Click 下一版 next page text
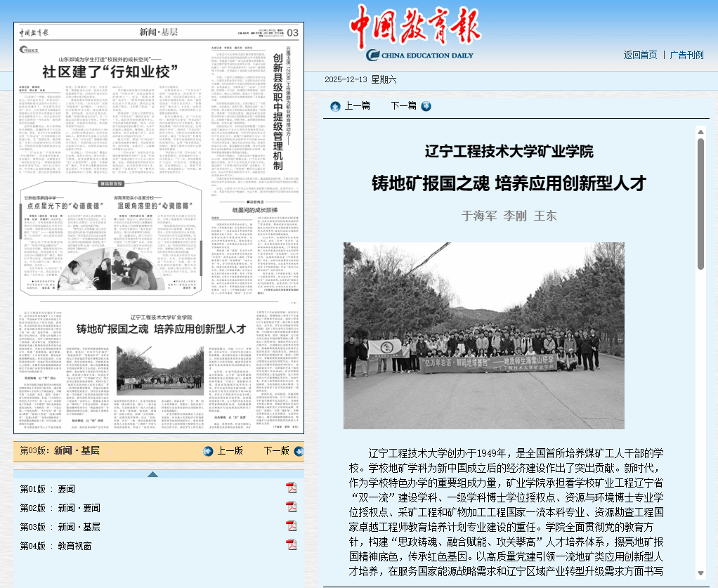The image size is (718, 588). 276,451
